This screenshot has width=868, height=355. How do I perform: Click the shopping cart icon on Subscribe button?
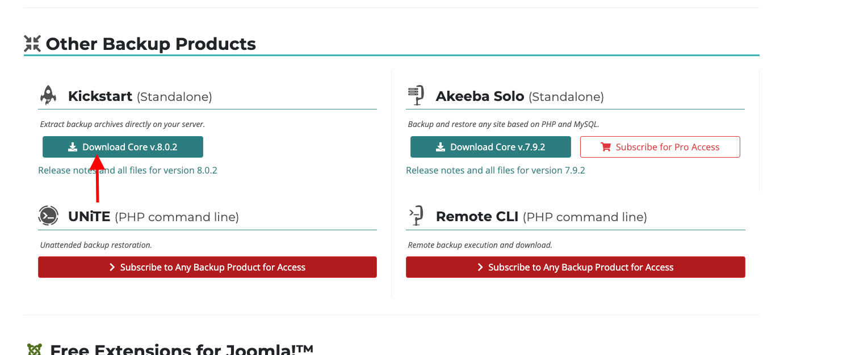606,147
